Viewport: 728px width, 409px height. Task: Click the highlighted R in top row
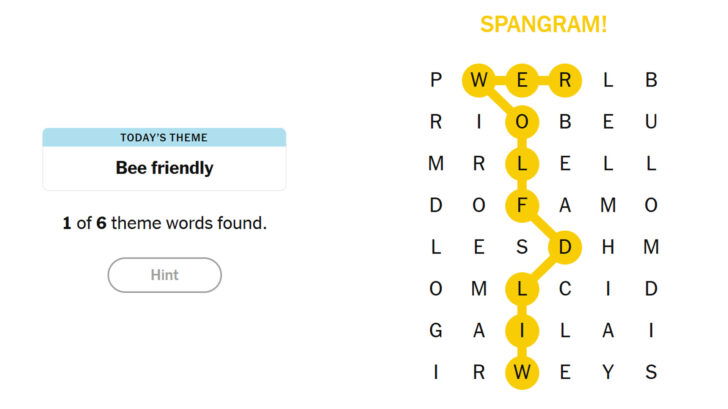pyautogui.click(x=565, y=80)
